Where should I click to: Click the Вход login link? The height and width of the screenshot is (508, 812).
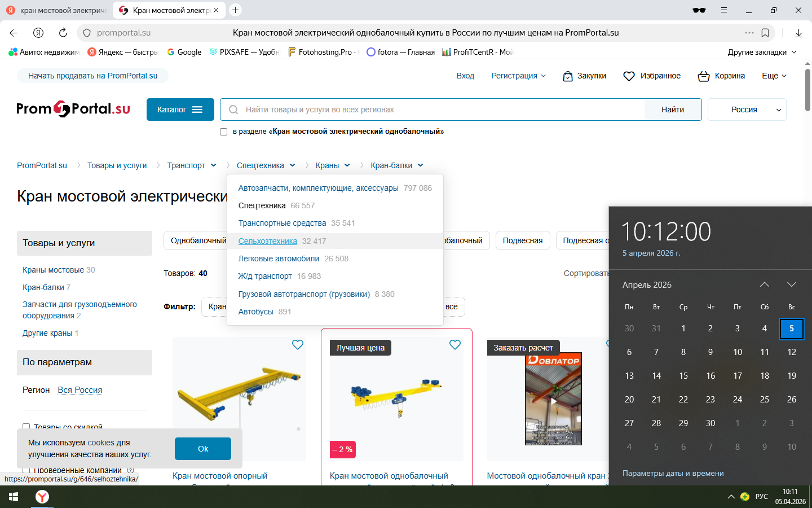click(465, 76)
